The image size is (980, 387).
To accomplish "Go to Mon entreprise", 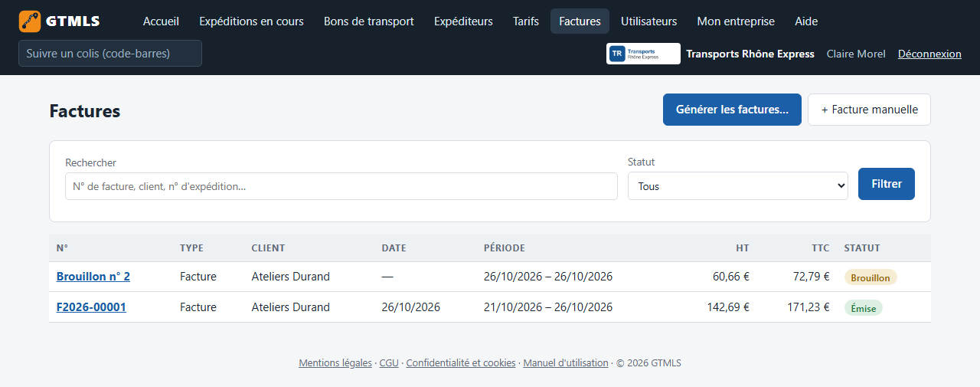I will click(736, 21).
